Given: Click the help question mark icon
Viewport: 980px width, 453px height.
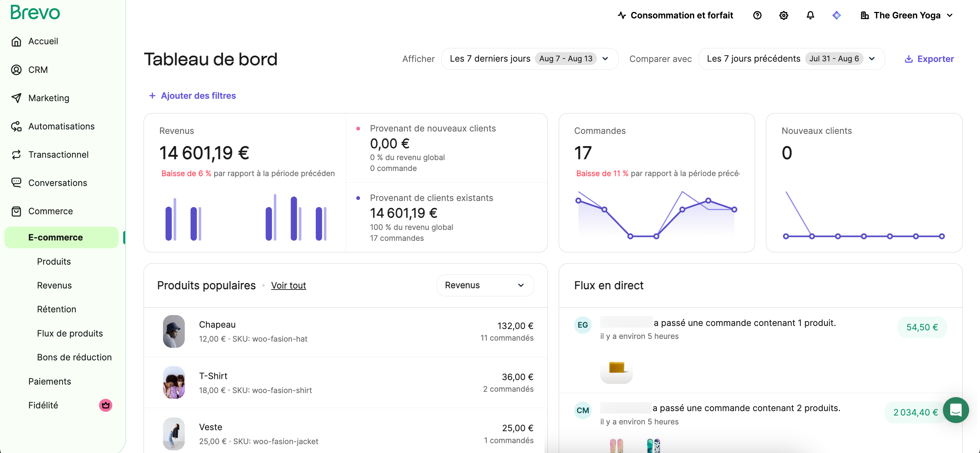Looking at the screenshot, I should pyautogui.click(x=757, y=16).
